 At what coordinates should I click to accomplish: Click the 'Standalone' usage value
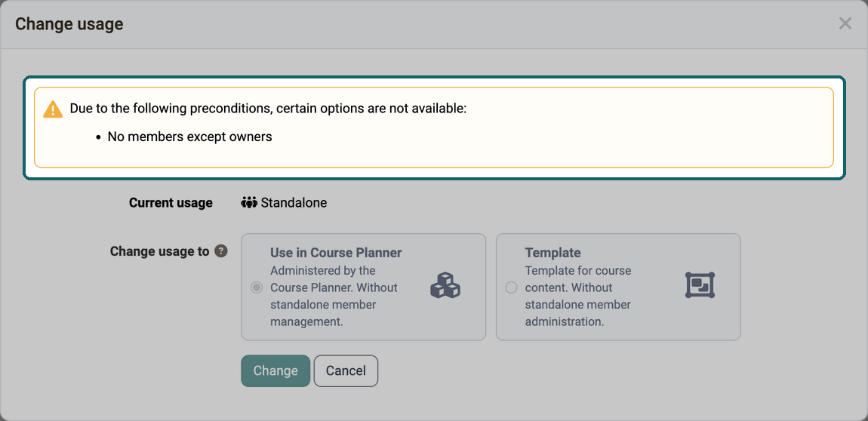[294, 203]
